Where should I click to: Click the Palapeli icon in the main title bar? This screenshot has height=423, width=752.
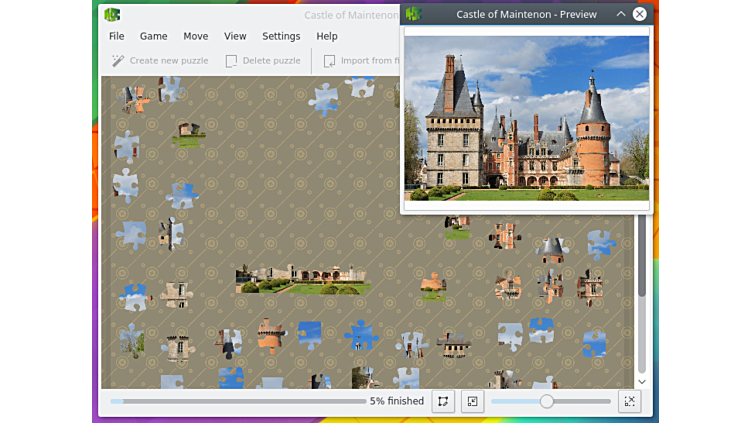coord(112,15)
